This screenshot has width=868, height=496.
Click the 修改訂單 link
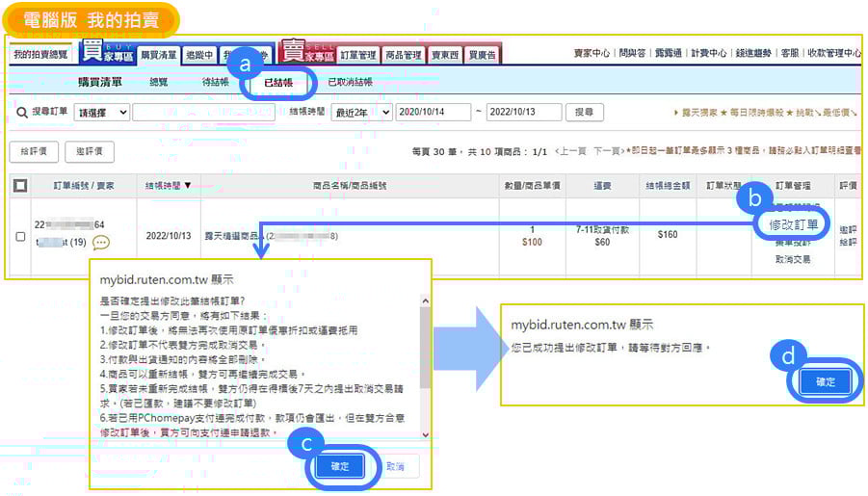pyautogui.click(x=794, y=225)
